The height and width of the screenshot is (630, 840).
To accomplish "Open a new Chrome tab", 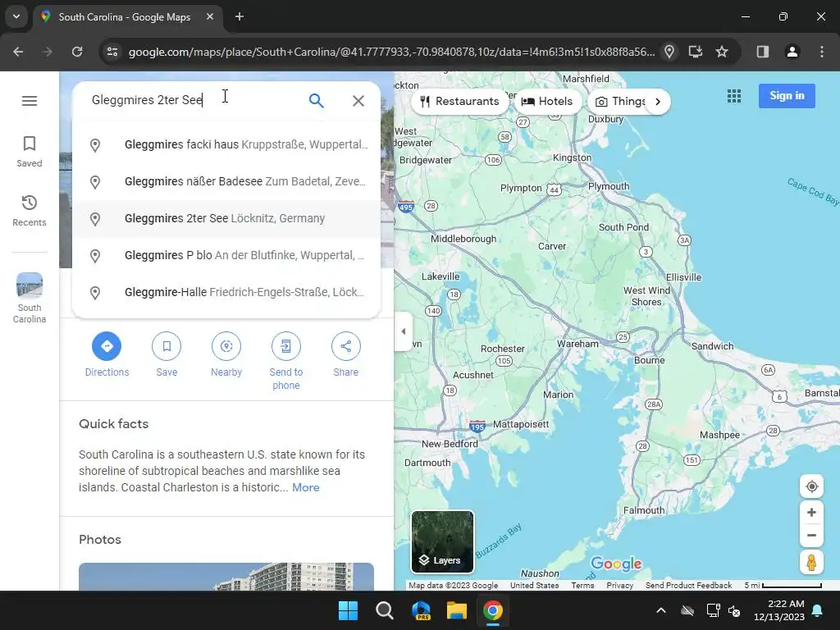I will [x=240, y=16].
